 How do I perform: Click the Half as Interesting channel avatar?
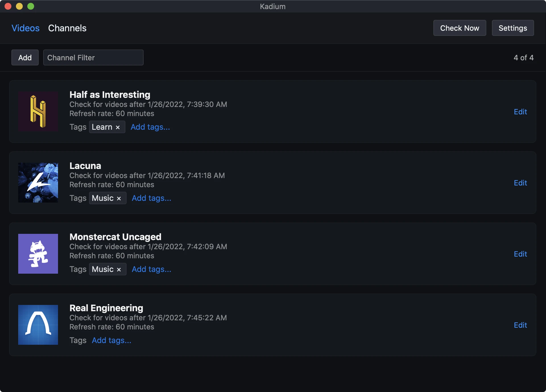click(38, 112)
